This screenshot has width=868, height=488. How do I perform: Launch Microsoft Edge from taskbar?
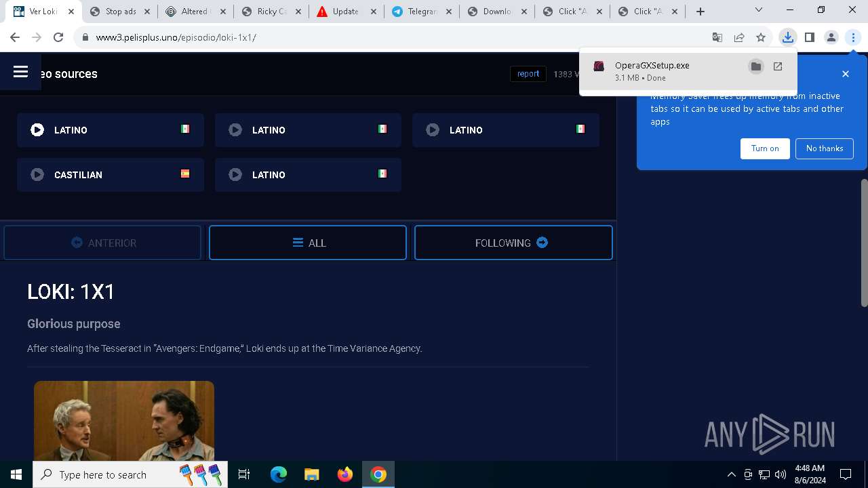[279, 474]
